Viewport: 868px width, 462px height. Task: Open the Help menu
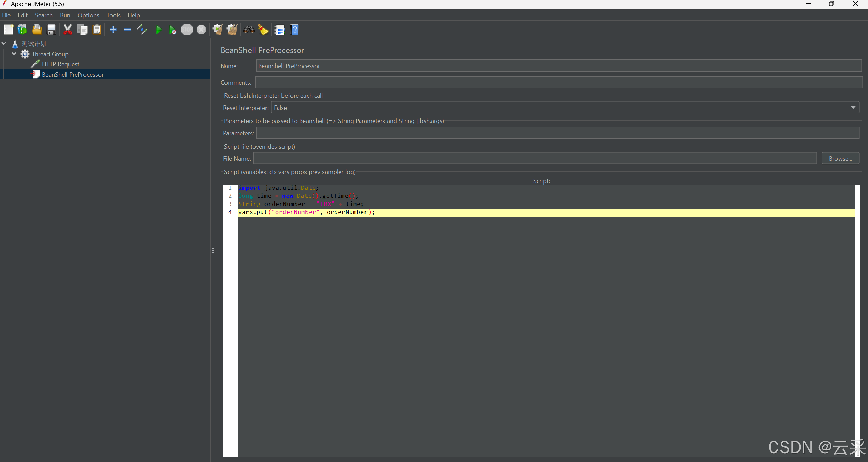[x=134, y=15]
